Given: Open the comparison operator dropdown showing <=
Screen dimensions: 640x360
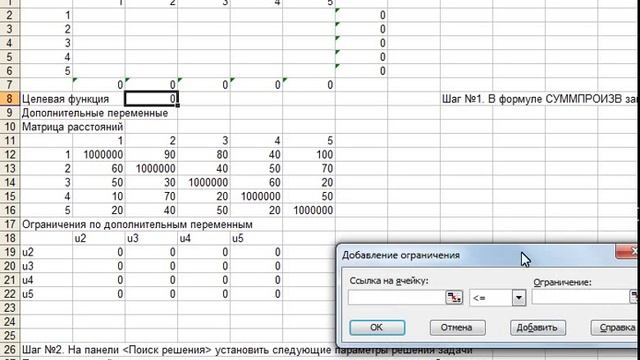Looking at the screenshot, I should tap(518, 298).
